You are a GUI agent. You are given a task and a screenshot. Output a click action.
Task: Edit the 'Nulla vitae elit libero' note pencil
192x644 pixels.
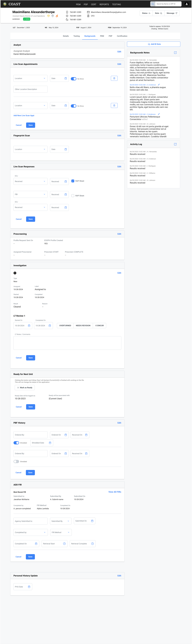[159, 84]
